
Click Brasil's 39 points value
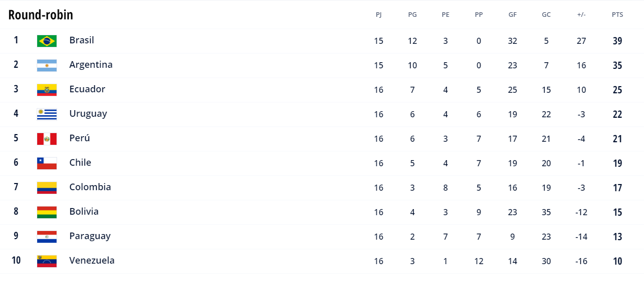[x=618, y=41]
